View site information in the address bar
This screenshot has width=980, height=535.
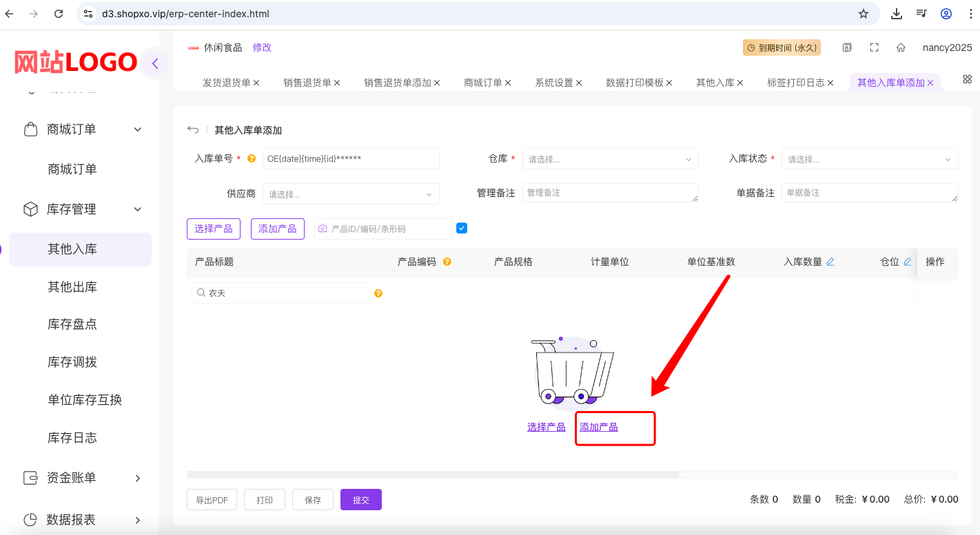[88, 14]
